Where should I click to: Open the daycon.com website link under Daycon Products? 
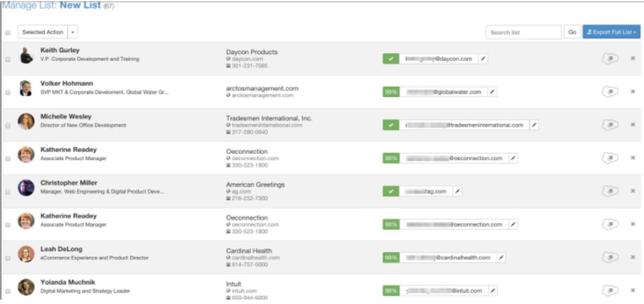point(244,59)
